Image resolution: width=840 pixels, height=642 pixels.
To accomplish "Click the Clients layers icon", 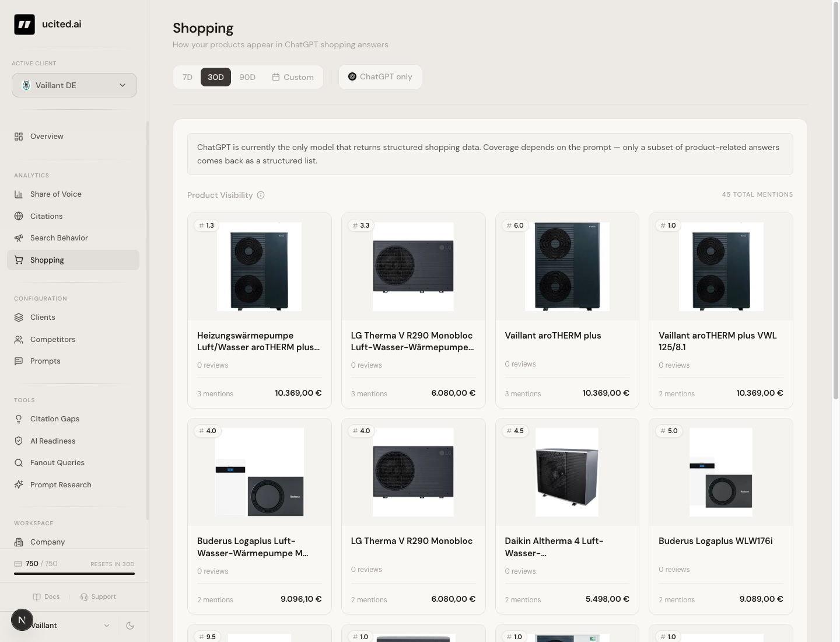I will (19, 317).
